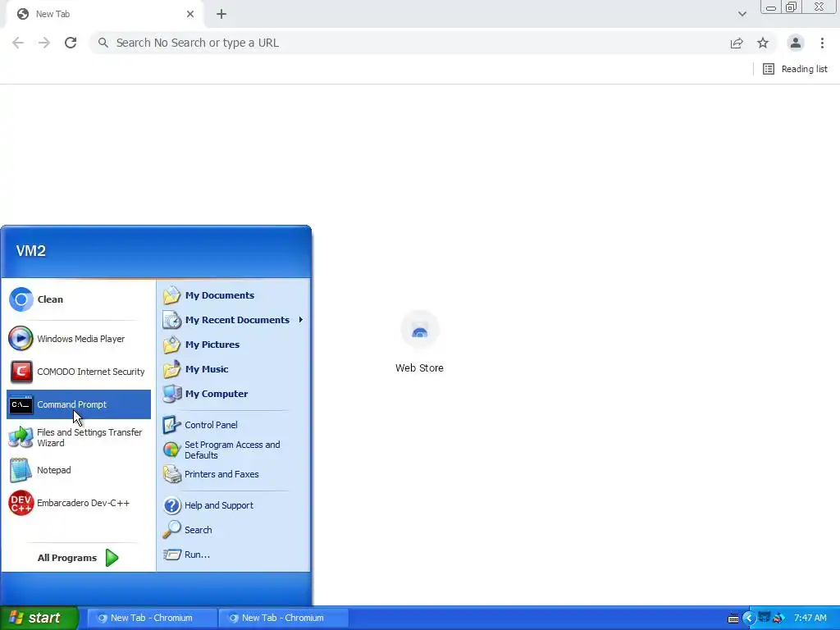Open a new tab with the plus button
This screenshot has height=630, width=840.
click(221, 14)
